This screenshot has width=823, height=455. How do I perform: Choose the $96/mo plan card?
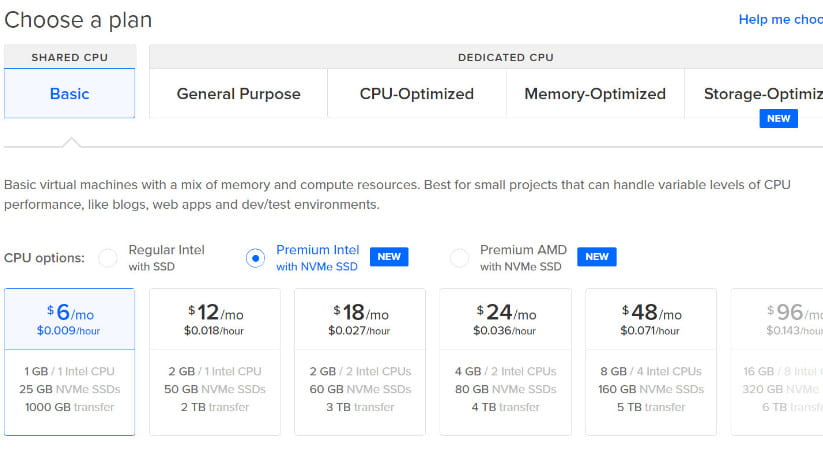tap(778, 362)
